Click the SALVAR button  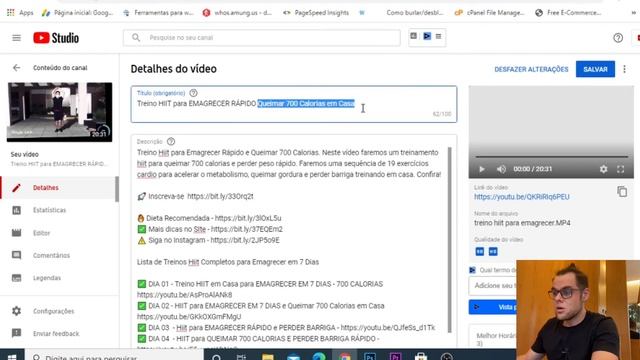coord(595,69)
